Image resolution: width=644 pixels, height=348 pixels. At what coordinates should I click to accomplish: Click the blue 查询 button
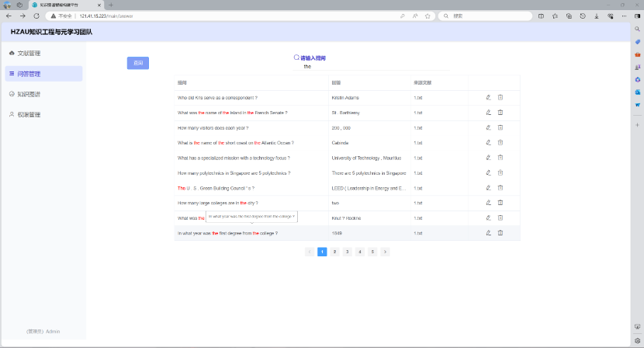137,63
